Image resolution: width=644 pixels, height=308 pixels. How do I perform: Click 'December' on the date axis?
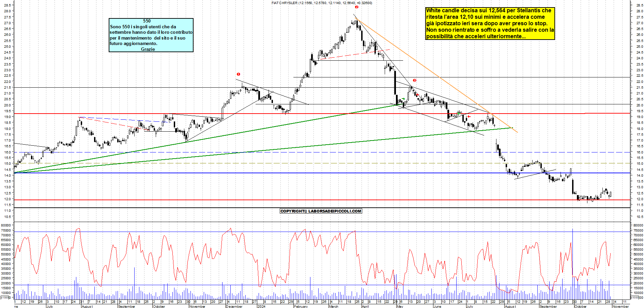(x=234, y=306)
